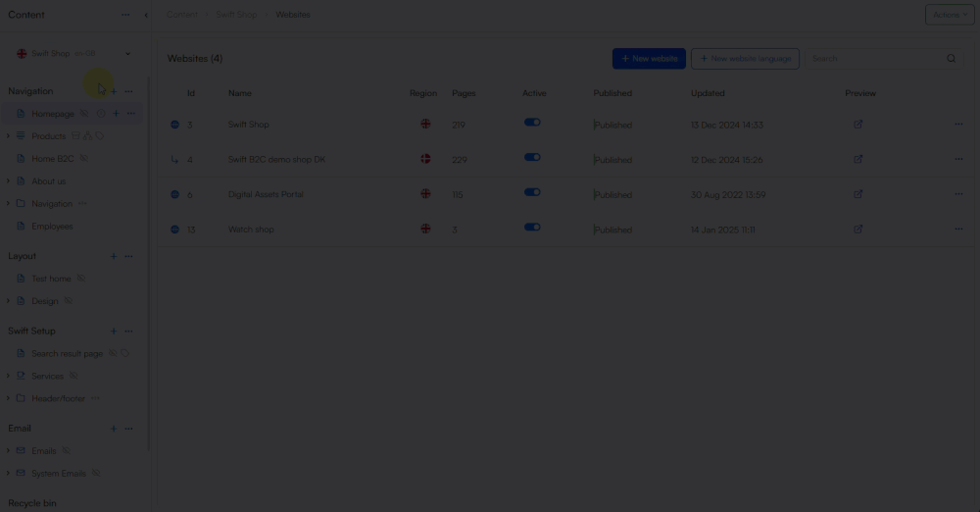
Task: Open the Swift Shop en-GB website dropdown
Action: pyautogui.click(x=73, y=54)
